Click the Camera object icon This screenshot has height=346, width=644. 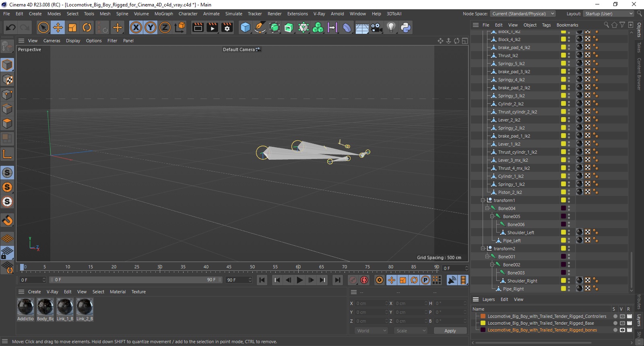click(x=376, y=27)
